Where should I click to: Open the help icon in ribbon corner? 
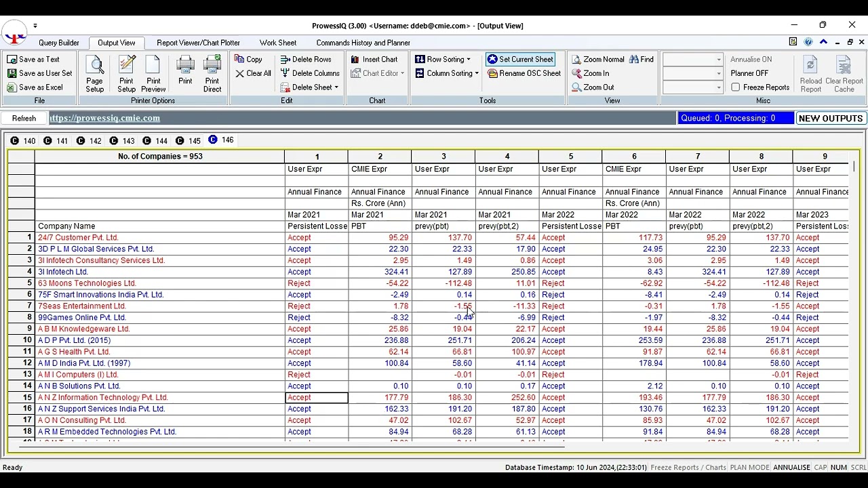coord(808,42)
